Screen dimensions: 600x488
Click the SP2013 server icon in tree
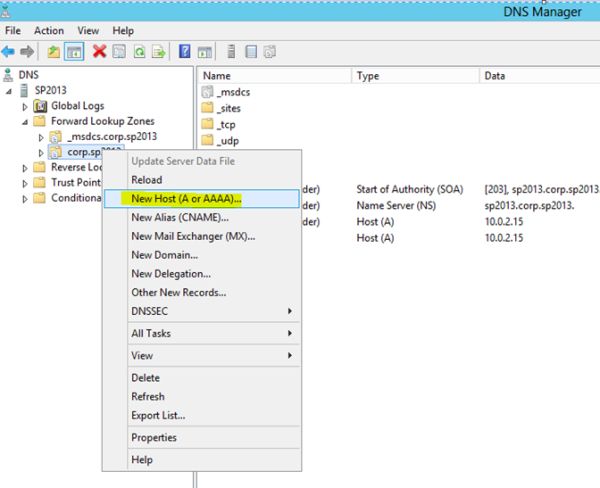[x=24, y=90]
